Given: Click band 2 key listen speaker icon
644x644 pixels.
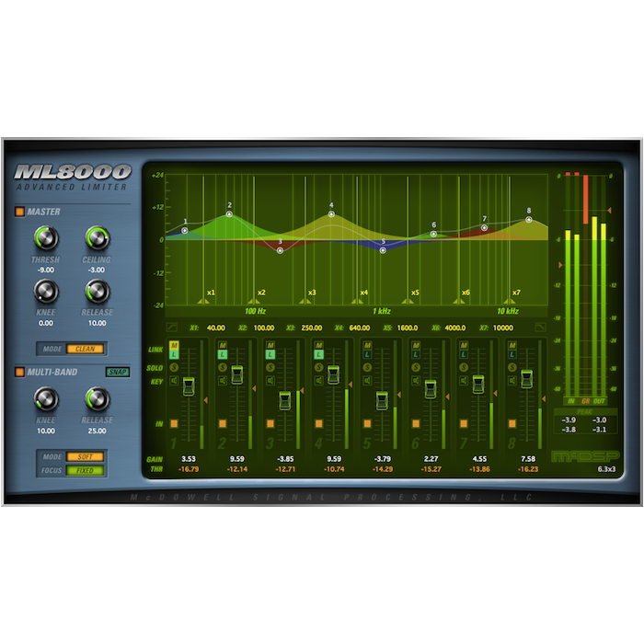Looking at the screenshot, I should 223,381.
